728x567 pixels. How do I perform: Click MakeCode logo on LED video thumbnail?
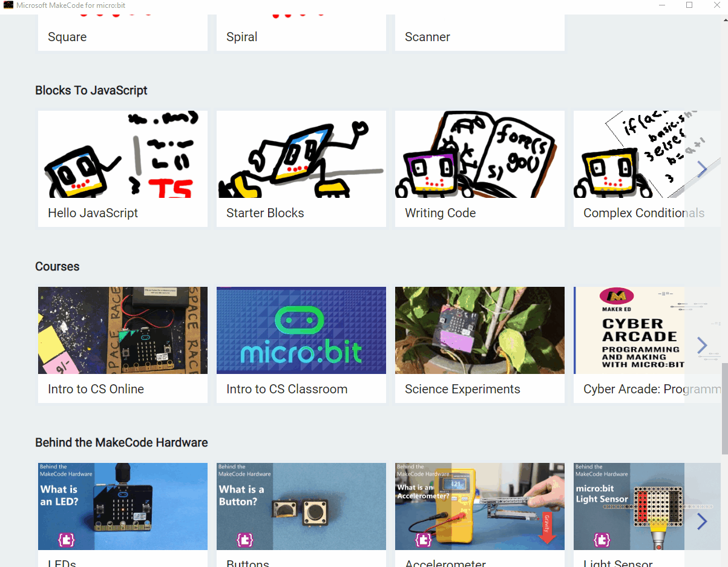tap(66, 540)
